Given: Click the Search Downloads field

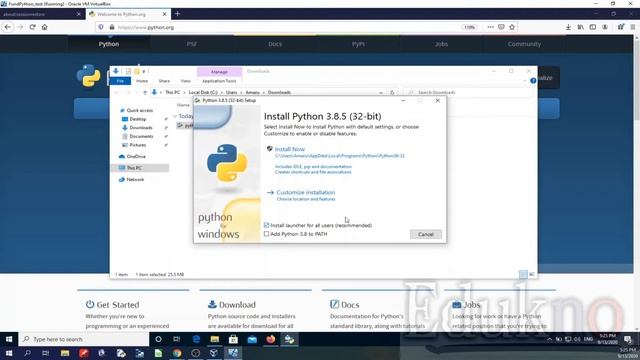Looking at the screenshot, I should 468,93.
